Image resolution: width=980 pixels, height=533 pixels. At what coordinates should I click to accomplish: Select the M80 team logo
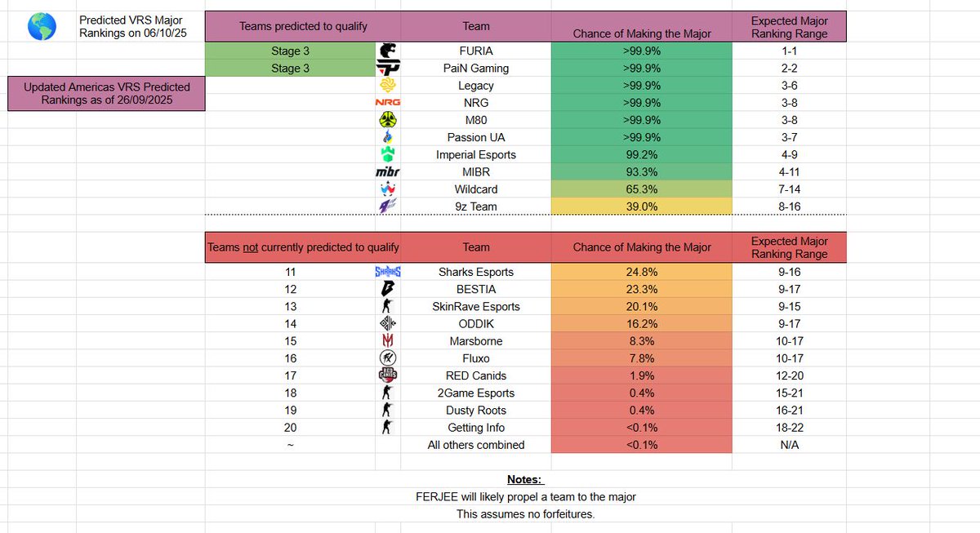pos(387,120)
